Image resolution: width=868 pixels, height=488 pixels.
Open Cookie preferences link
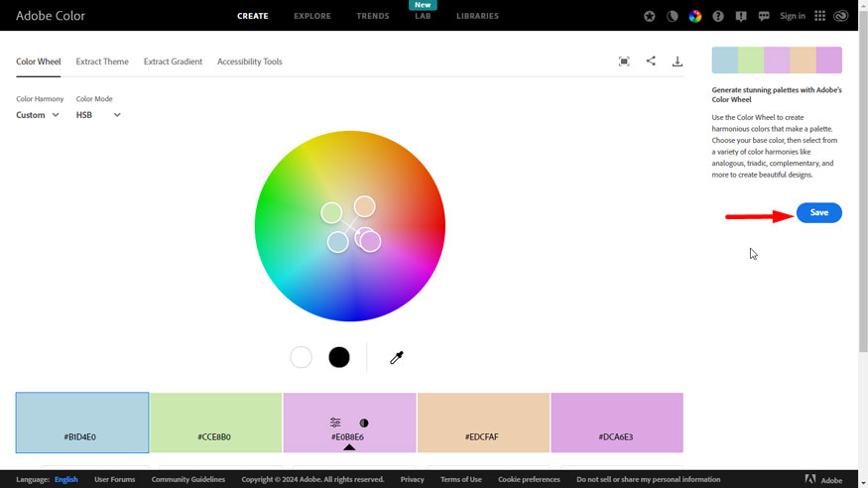[529, 480]
